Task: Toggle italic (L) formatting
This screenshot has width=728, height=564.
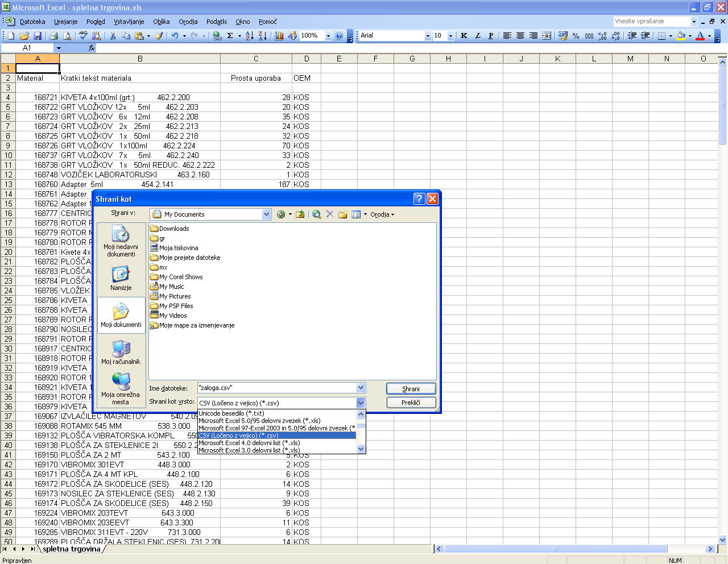Action: pyautogui.click(x=477, y=36)
